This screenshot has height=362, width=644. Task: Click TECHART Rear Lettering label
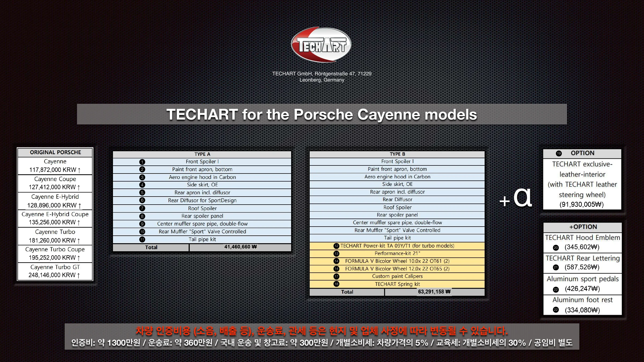tap(583, 258)
